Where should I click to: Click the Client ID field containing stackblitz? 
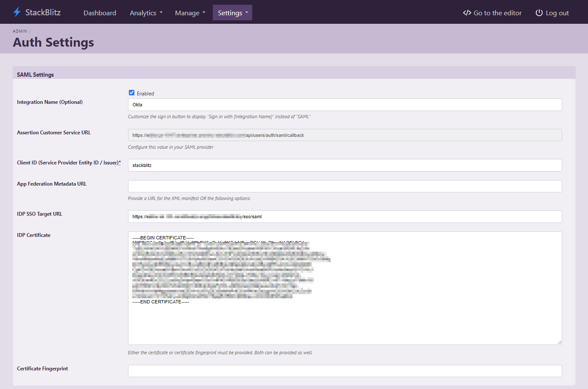tap(345, 165)
